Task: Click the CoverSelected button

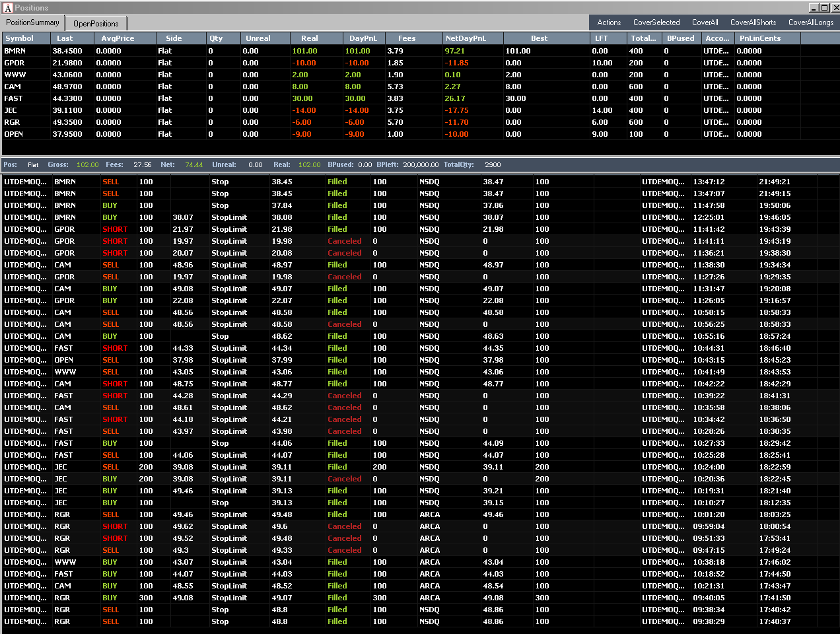Action: coord(656,22)
